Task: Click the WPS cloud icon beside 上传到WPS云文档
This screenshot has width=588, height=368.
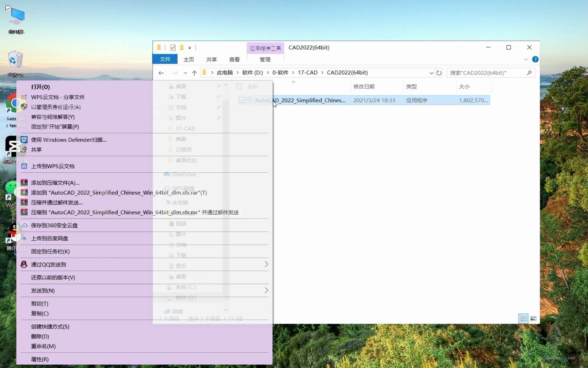Action: [x=24, y=166]
